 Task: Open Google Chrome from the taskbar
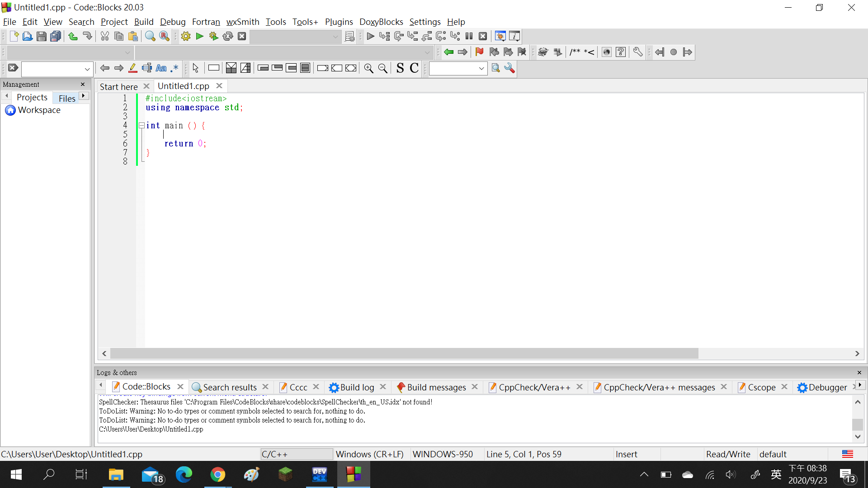(217, 474)
